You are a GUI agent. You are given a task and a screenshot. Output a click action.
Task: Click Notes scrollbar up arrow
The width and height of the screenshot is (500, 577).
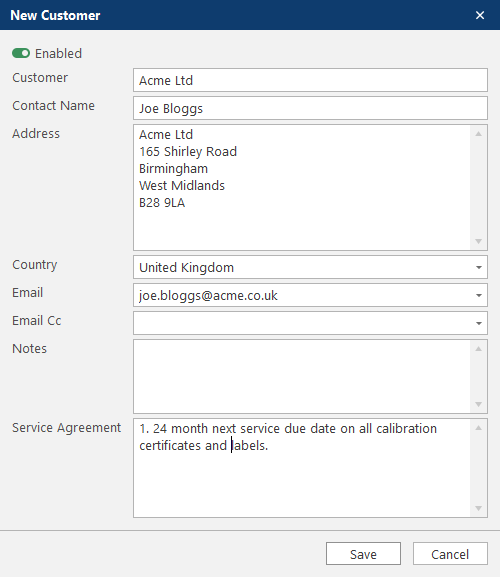pos(478,349)
